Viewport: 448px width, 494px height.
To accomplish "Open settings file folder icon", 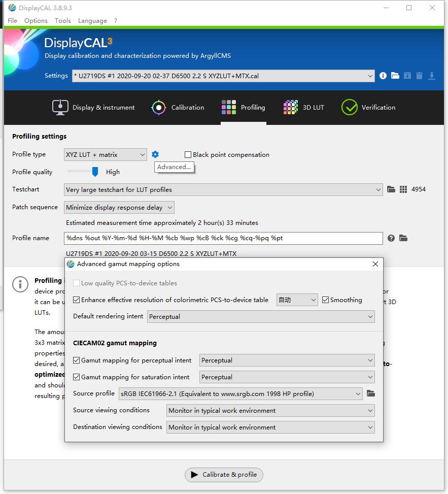I will point(395,76).
